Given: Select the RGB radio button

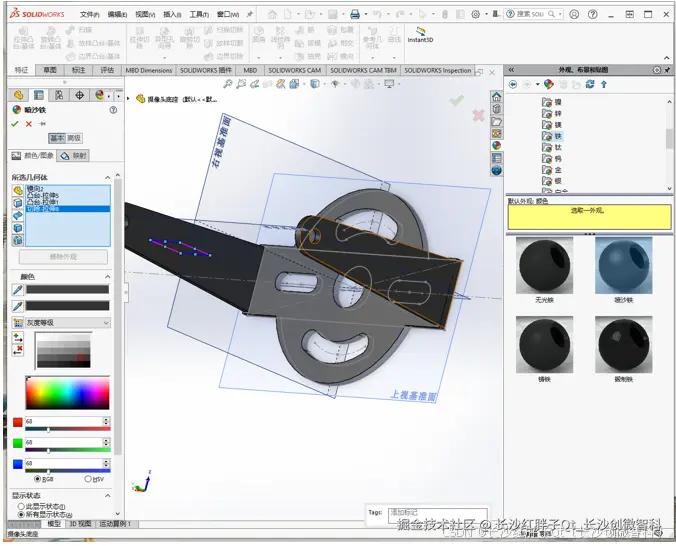Looking at the screenshot, I should [37, 479].
